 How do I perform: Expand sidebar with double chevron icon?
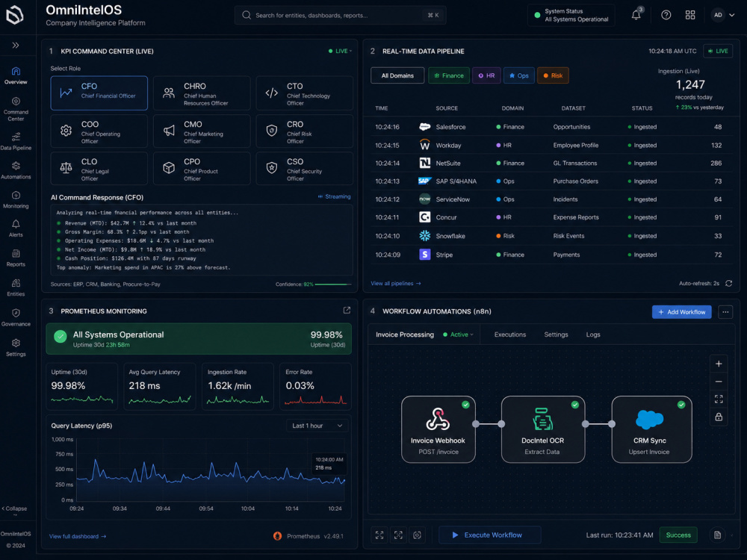coord(16,46)
